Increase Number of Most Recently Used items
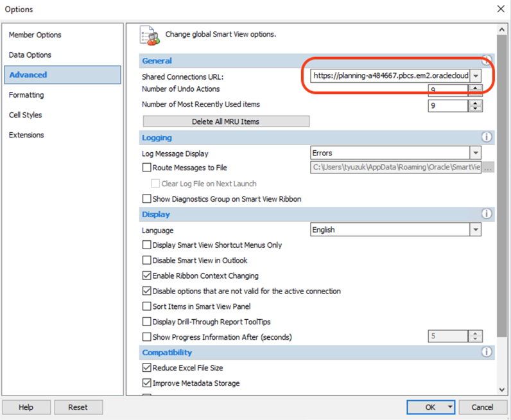The image size is (511, 420). point(475,102)
